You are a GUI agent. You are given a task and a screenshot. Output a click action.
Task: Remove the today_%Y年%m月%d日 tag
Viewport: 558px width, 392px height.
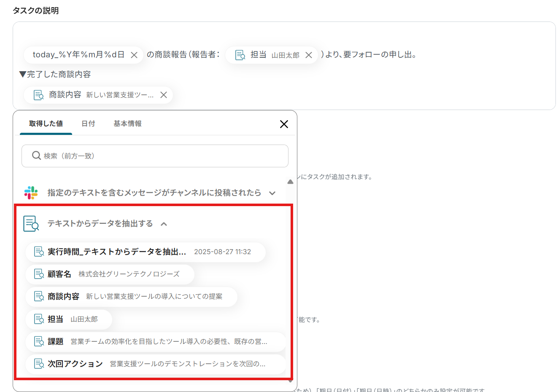pos(134,55)
